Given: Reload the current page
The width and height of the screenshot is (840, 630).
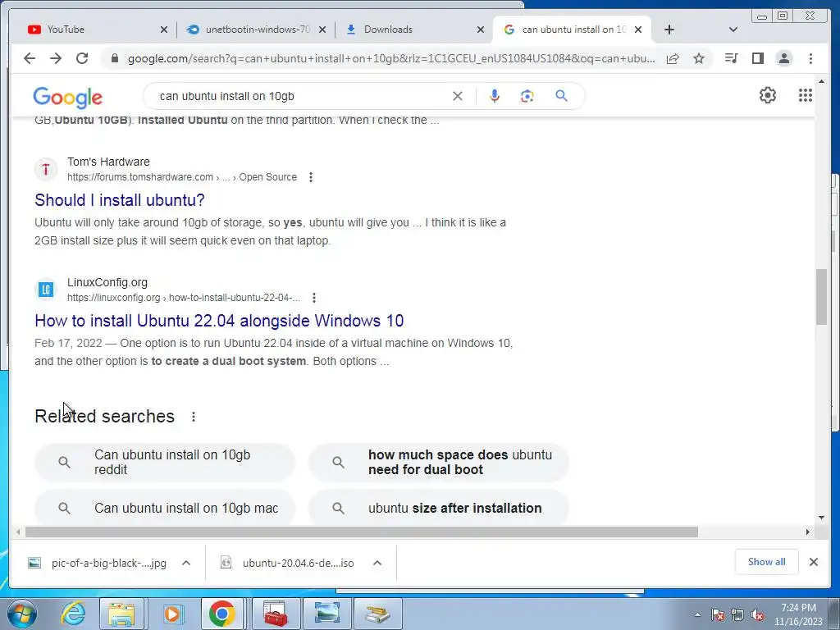Looking at the screenshot, I should (82, 58).
